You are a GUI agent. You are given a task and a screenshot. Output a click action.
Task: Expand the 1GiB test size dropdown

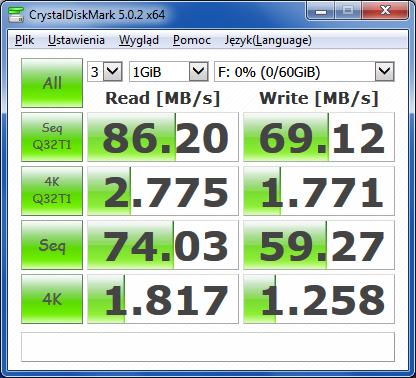tap(169, 71)
